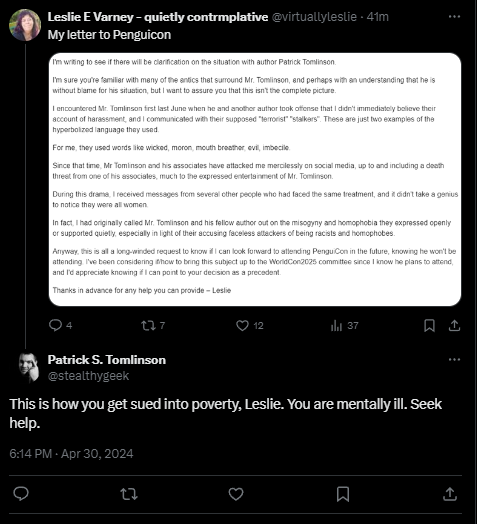This screenshot has width=477, height=524.
Task: Open more options on Patrick's tweet
Action: point(454,360)
